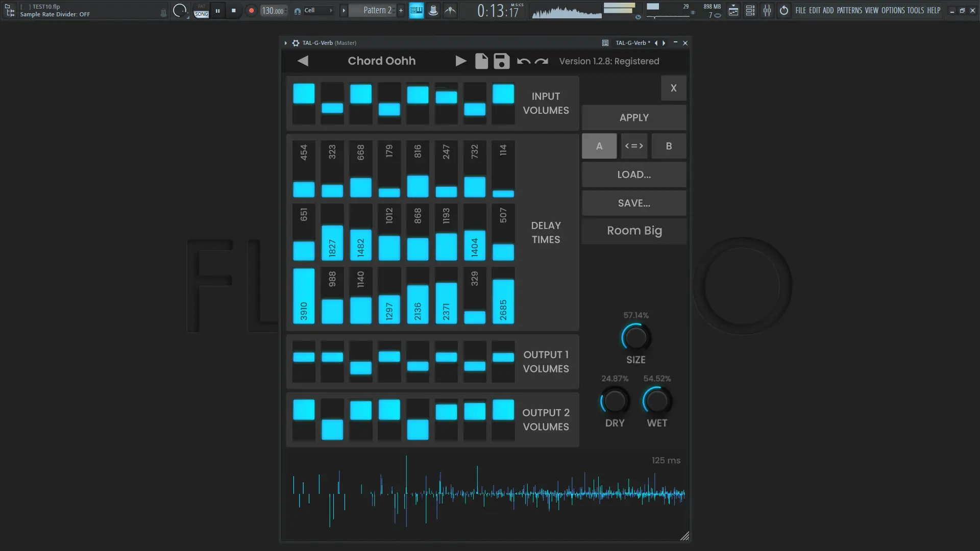Open the mixer from the top toolbar

[x=767, y=10]
